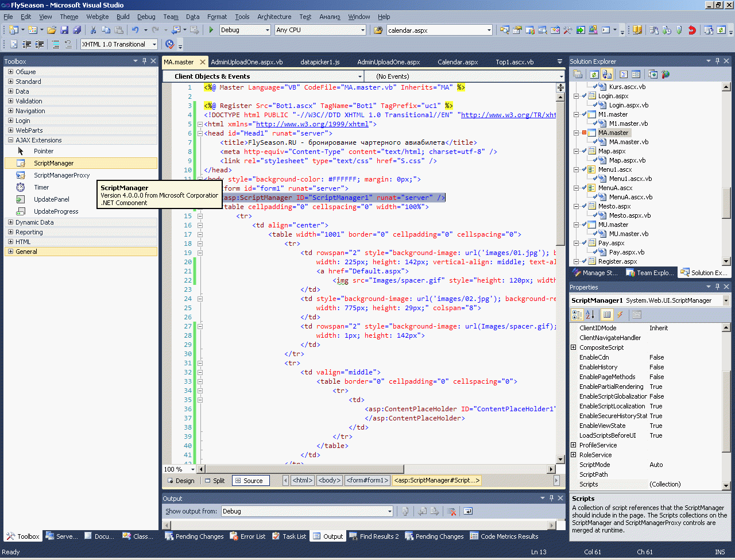The width and height of the screenshot is (735, 560).
Task: Switch editor to Design view
Action: coord(180,481)
